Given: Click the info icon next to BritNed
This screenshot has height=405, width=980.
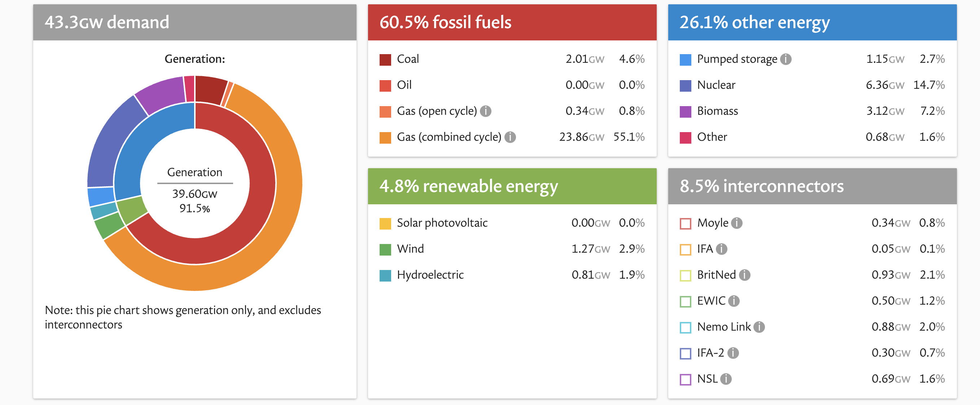Looking at the screenshot, I should [744, 275].
